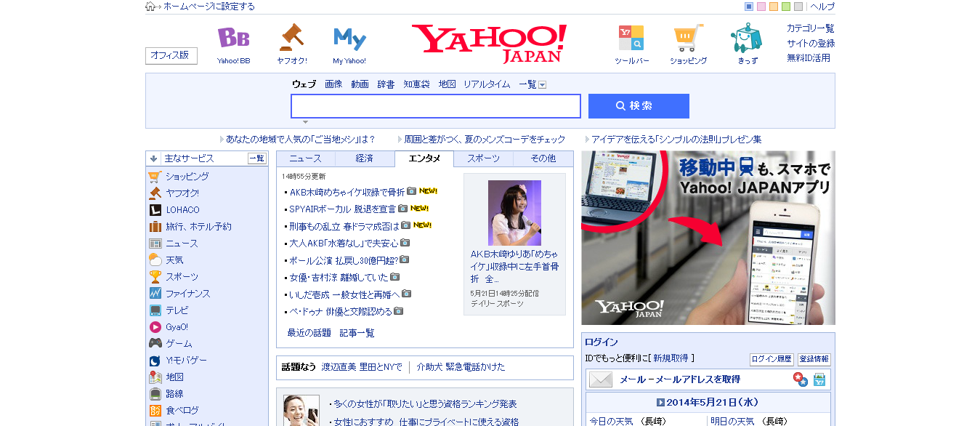Screen dimensions: 980x426
Task: Click the 一覧 button in 主なサービス header
Action: pyautogui.click(x=257, y=158)
